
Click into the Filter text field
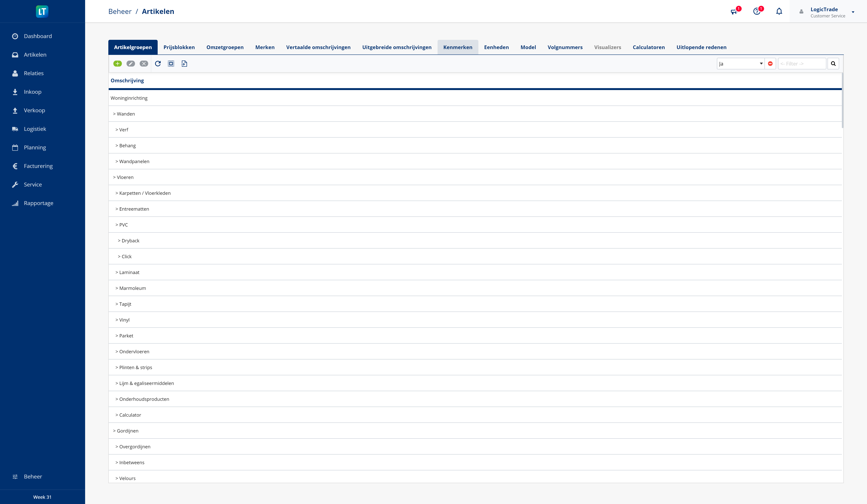pos(802,64)
